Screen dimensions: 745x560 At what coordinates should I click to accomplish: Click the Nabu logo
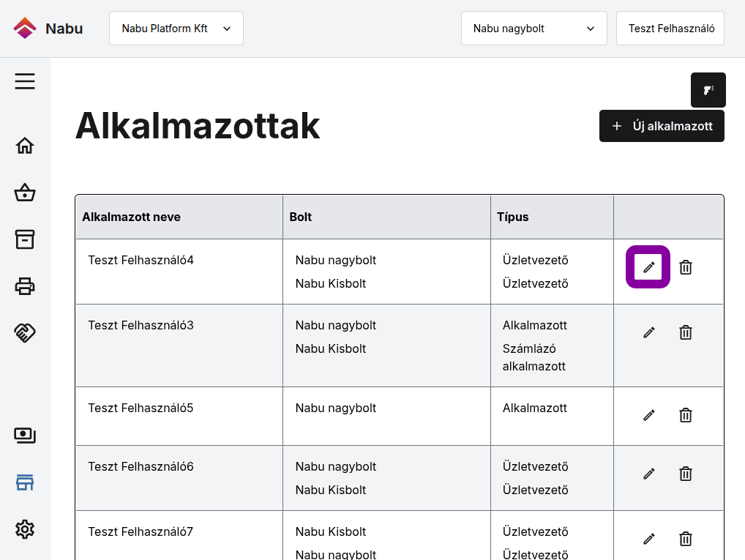[25, 28]
